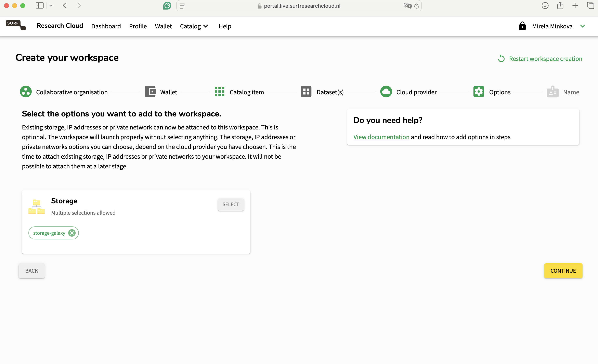This screenshot has height=364, width=598.
Task: Click the reader view icon in address bar
Action: (x=182, y=5)
